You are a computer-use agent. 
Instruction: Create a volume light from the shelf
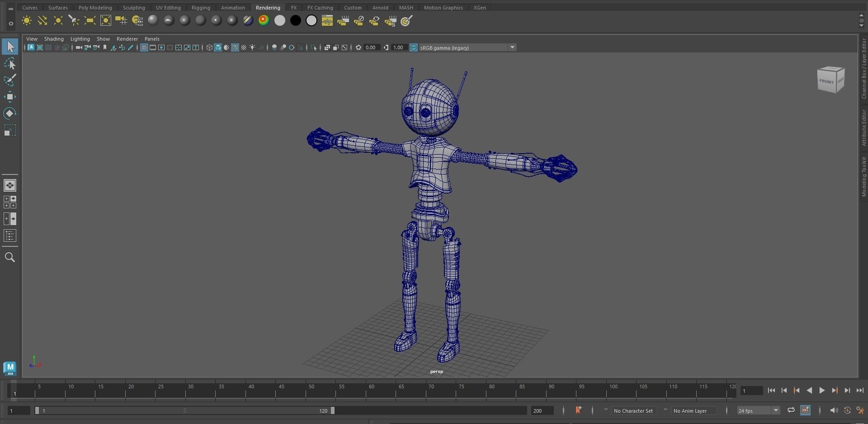point(105,21)
